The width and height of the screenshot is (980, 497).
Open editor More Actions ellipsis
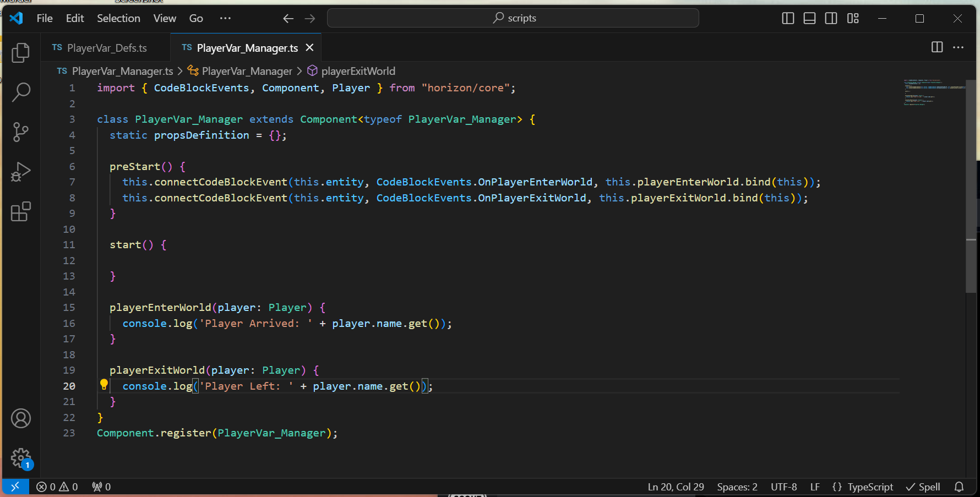pos(959,47)
